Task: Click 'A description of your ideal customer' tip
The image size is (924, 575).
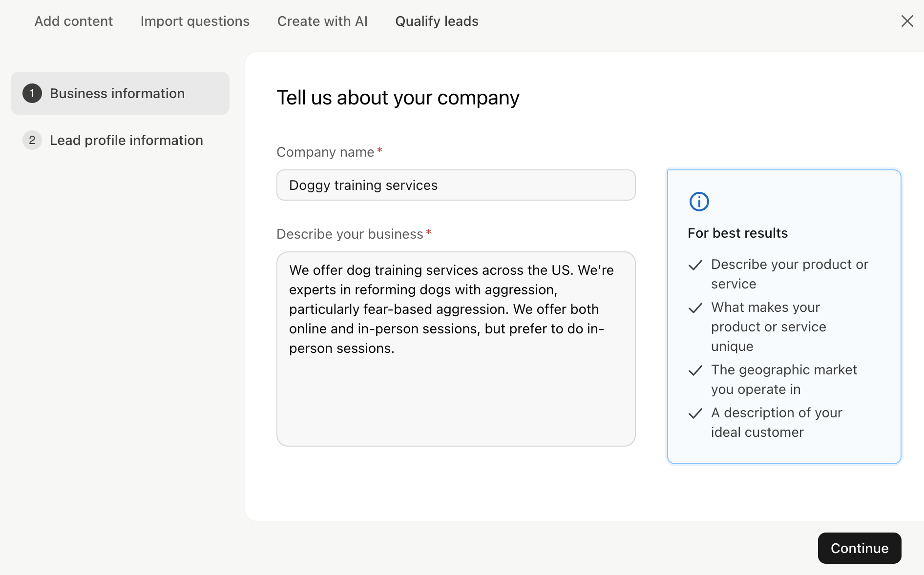Action: pos(777,422)
